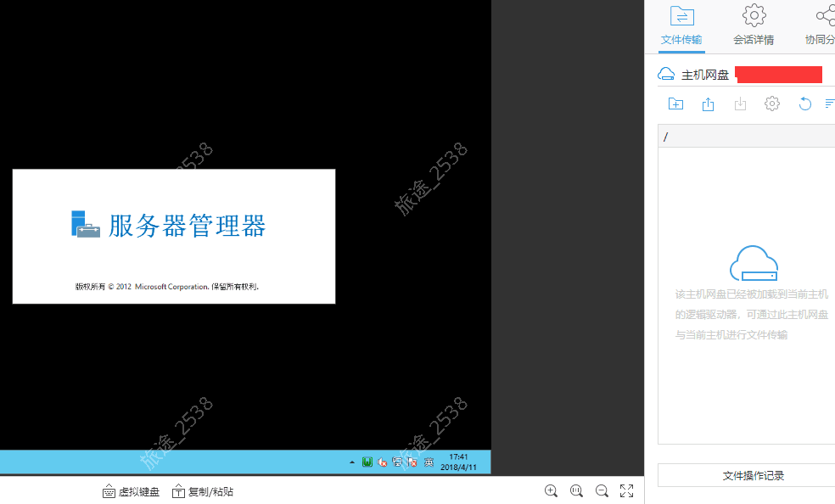Create a new folder in host drive
The width and height of the screenshot is (835, 504).
click(675, 104)
